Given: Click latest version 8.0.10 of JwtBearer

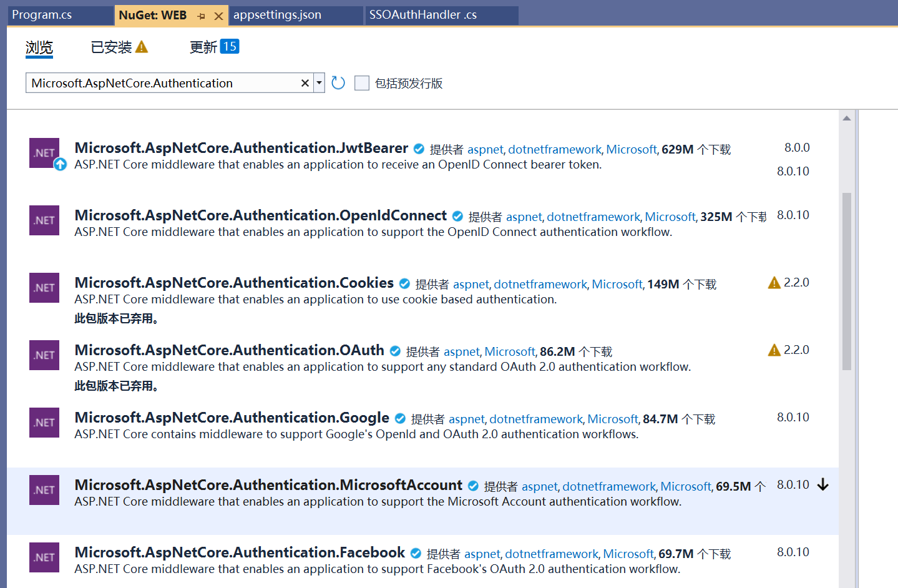Looking at the screenshot, I should point(793,171).
